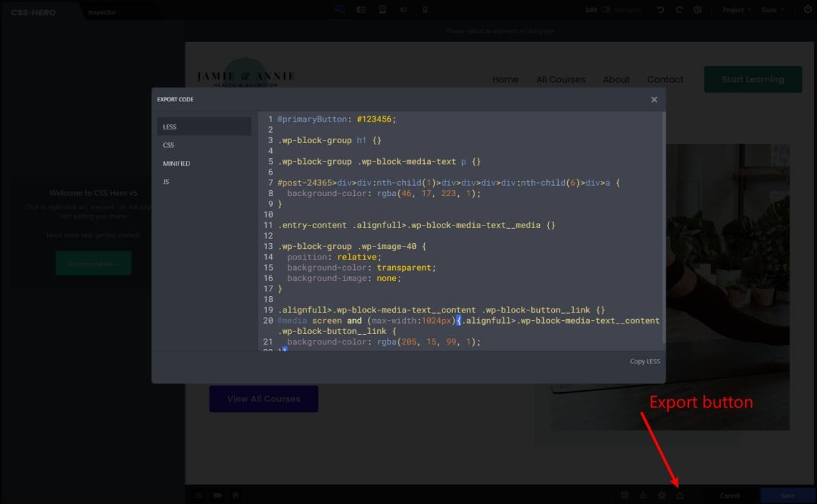Click the All Courses nav link

pos(561,79)
